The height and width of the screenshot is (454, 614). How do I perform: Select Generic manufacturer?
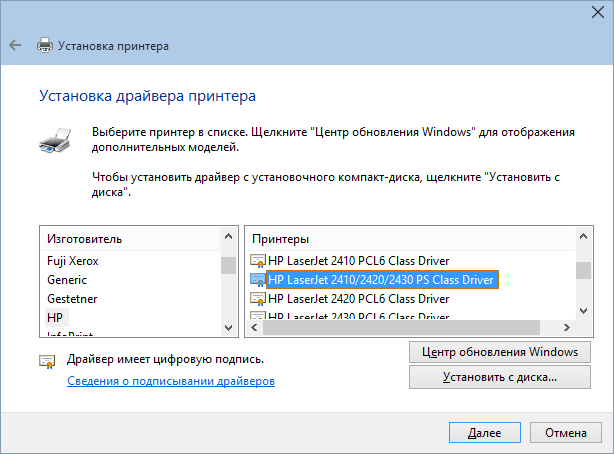pyautogui.click(x=67, y=280)
